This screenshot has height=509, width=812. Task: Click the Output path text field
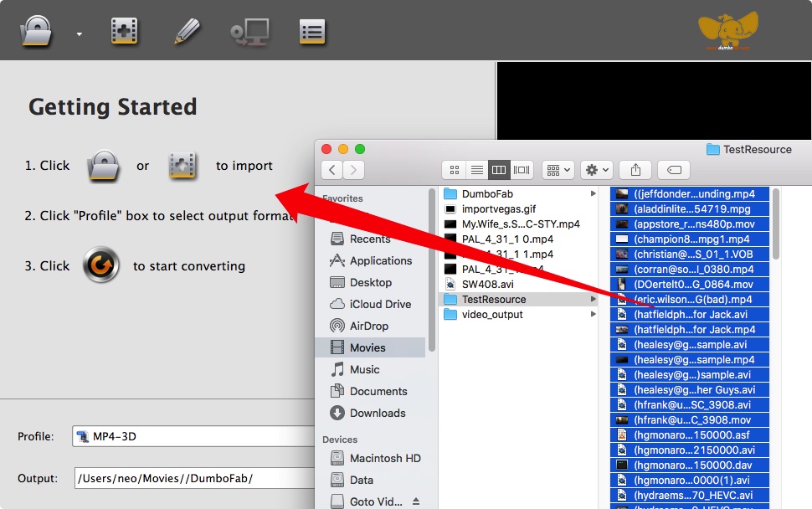[x=193, y=479]
